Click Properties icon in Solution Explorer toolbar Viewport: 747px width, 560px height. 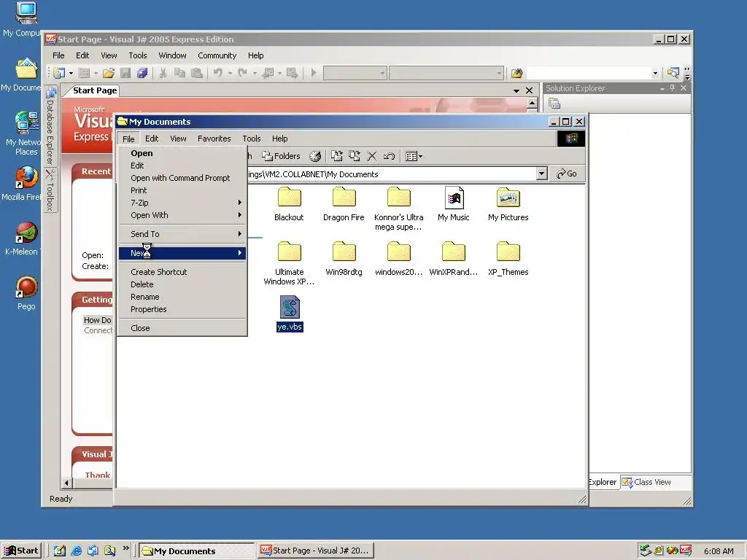pos(554,104)
